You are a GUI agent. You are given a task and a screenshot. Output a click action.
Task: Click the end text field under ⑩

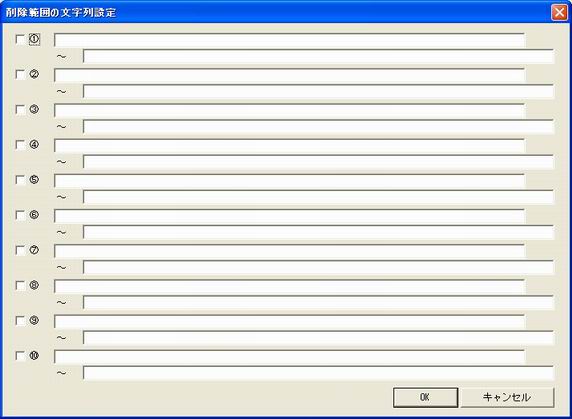[x=318, y=373]
